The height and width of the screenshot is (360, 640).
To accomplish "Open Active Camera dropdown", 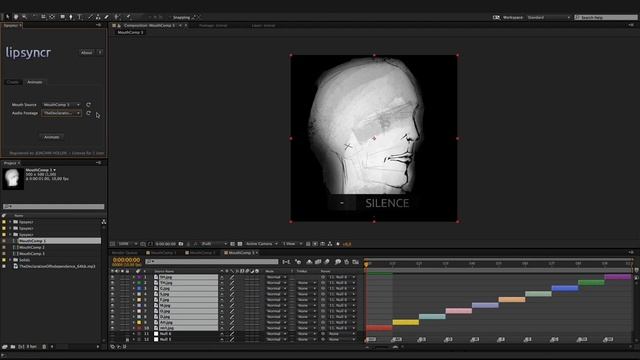I will point(261,244).
